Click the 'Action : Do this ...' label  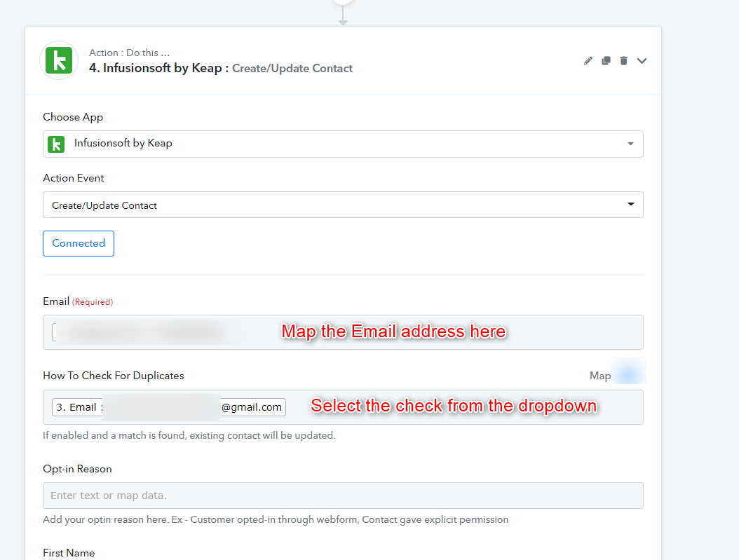coord(129,53)
